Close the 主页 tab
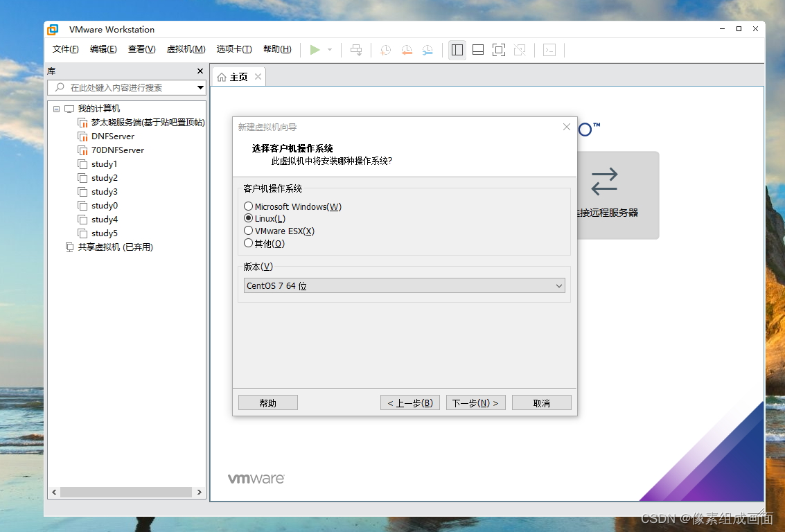The height and width of the screenshot is (532, 785). point(258,77)
